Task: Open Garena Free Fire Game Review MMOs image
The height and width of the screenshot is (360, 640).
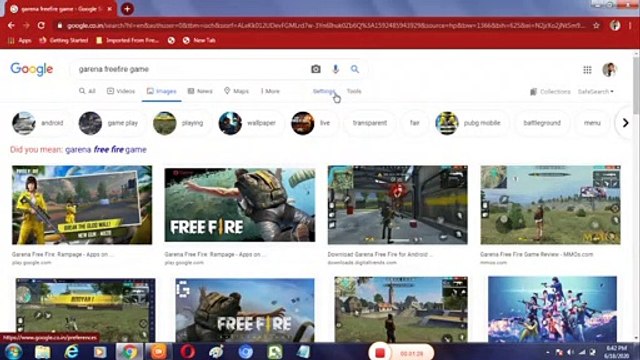Action: [x=551, y=205]
